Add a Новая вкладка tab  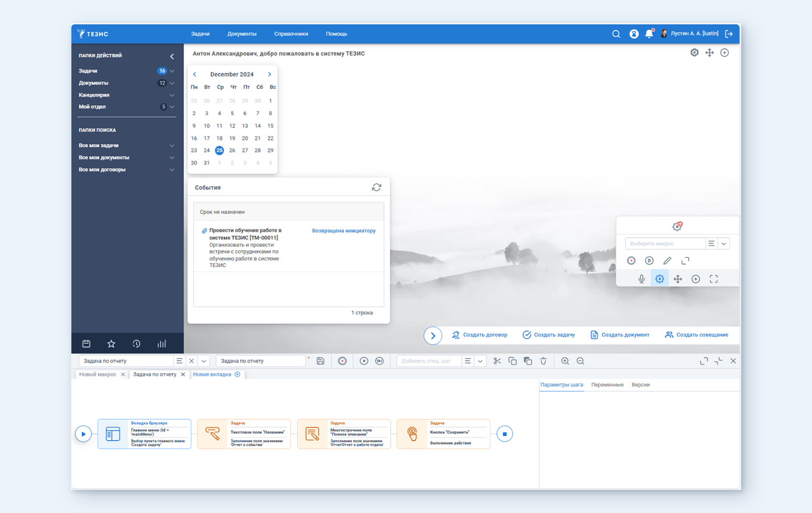pos(217,374)
